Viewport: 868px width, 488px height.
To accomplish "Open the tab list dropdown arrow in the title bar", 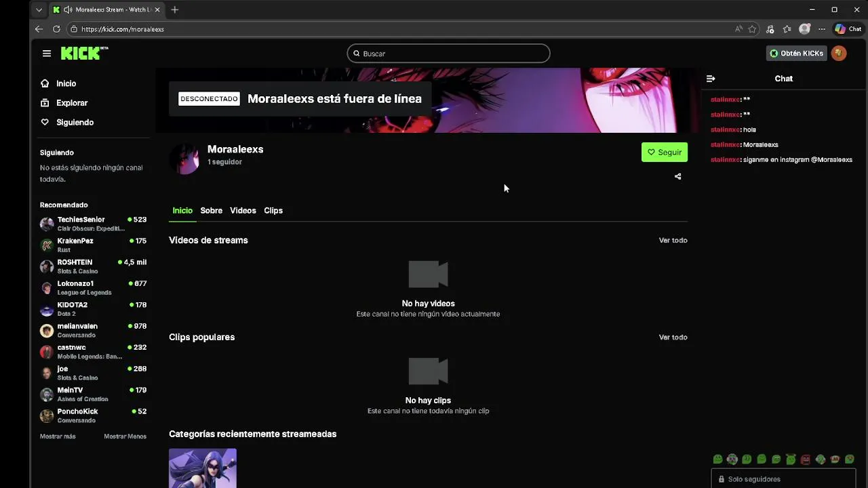I will [39, 9].
